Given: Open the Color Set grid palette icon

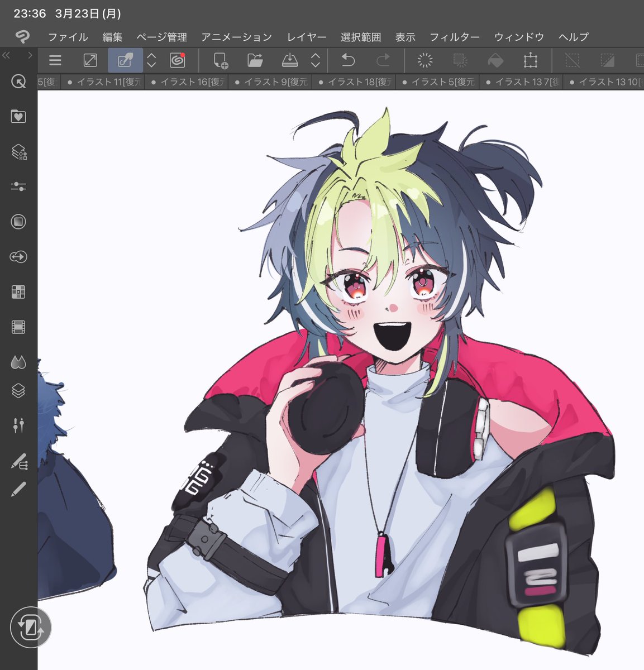Looking at the screenshot, I should [18, 291].
